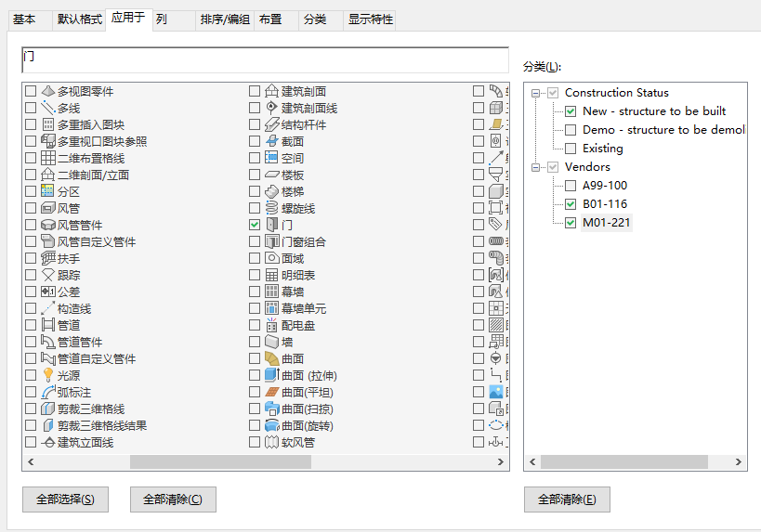Check the 面域 region checkbox
This screenshot has height=532, width=761.
point(255,258)
